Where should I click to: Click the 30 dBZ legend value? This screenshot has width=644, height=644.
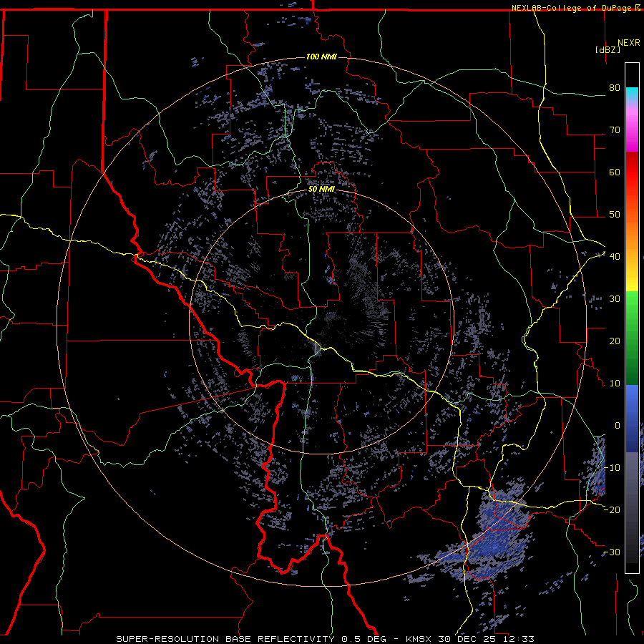pyautogui.click(x=615, y=299)
